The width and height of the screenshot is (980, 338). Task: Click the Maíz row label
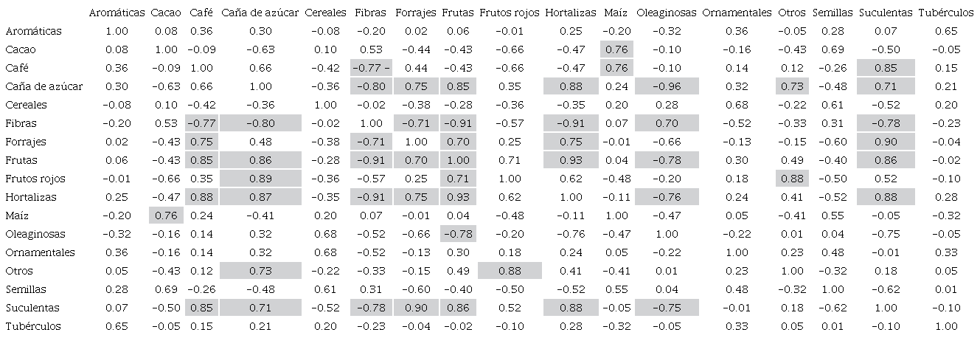(18, 215)
